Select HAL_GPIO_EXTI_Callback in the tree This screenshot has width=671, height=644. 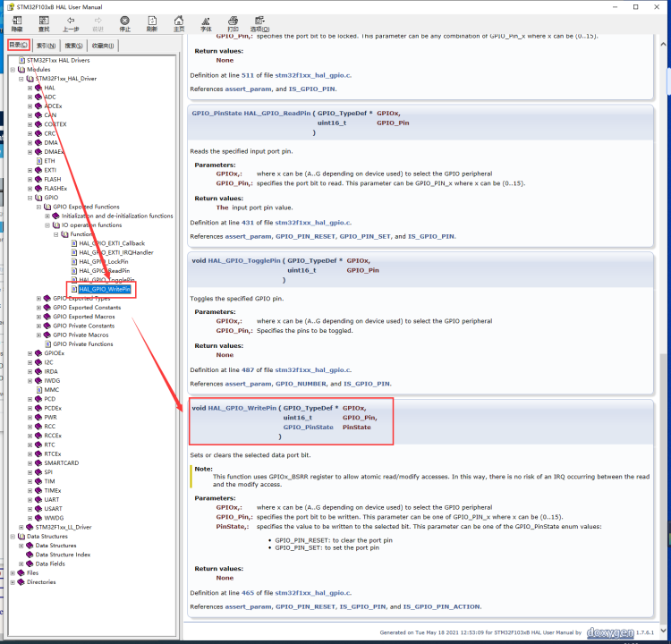112,243
